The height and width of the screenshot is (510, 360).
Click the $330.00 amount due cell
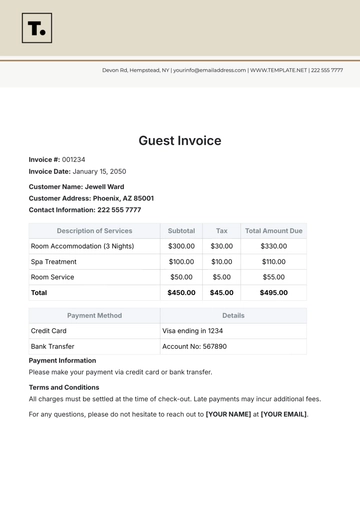pos(274,246)
